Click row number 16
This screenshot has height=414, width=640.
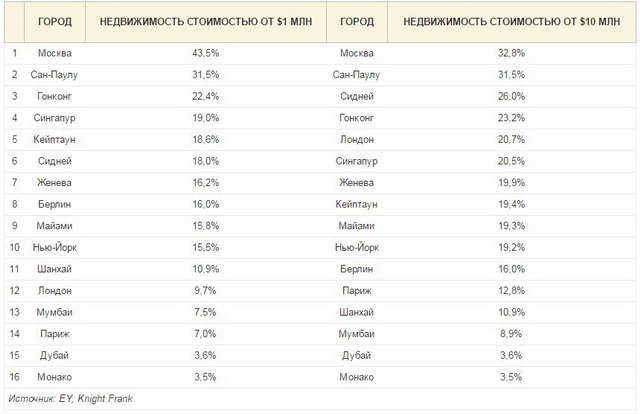click(15, 377)
